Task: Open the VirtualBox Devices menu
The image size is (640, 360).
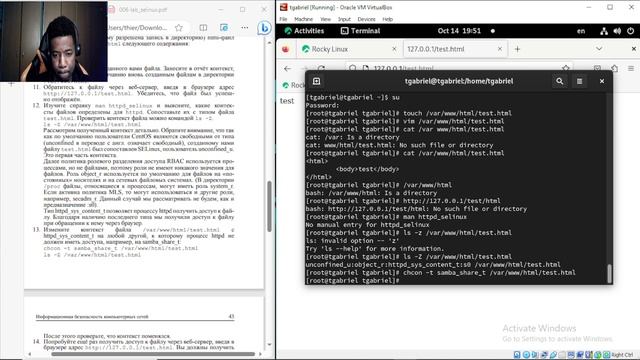Action: pos(366,19)
